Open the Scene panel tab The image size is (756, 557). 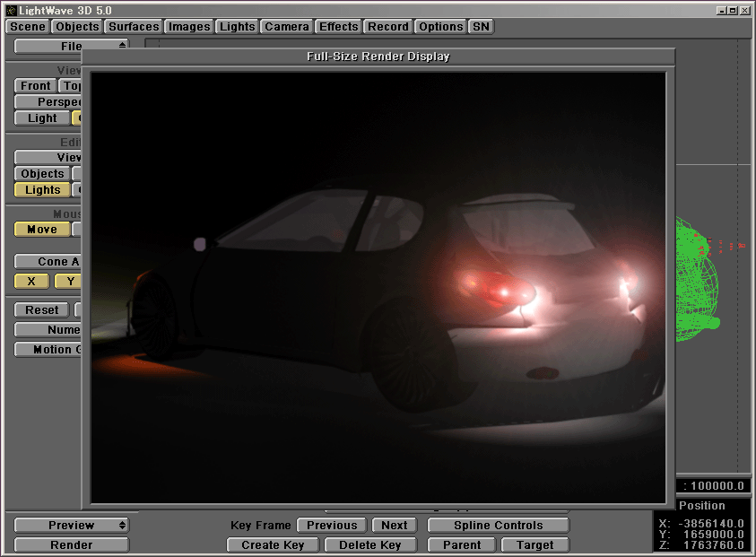pyautogui.click(x=28, y=27)
